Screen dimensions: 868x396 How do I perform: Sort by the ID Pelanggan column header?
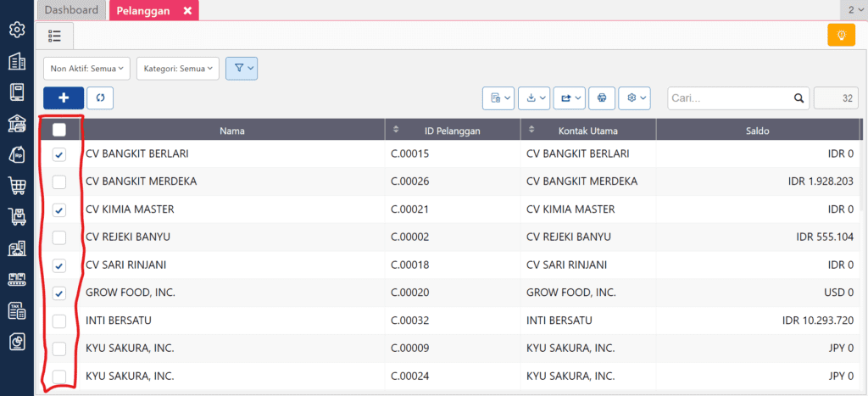point(453,131)
